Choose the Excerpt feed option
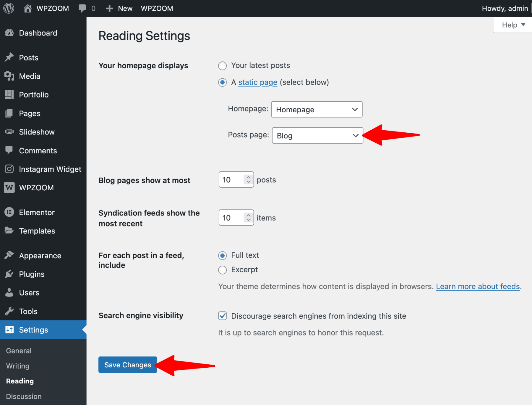This screenshot has width=532, height=405. pyautogui.click(x=223, y=270)
